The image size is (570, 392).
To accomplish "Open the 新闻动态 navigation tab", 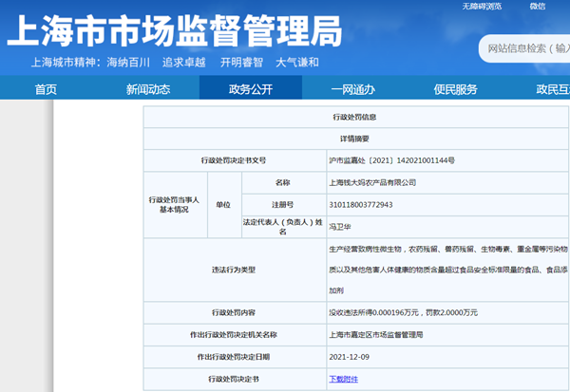I will [x=148, y=89].
